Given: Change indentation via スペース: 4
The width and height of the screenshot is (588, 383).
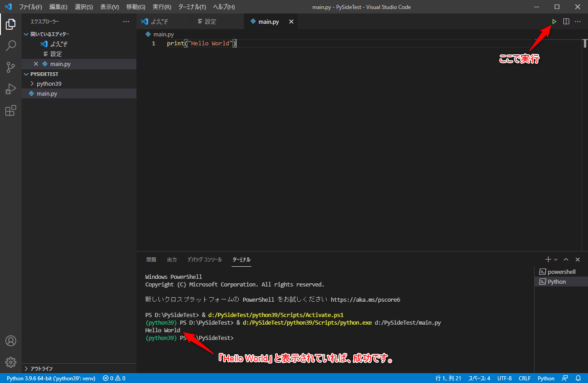Looking at the screenshot, I should 479,378.
